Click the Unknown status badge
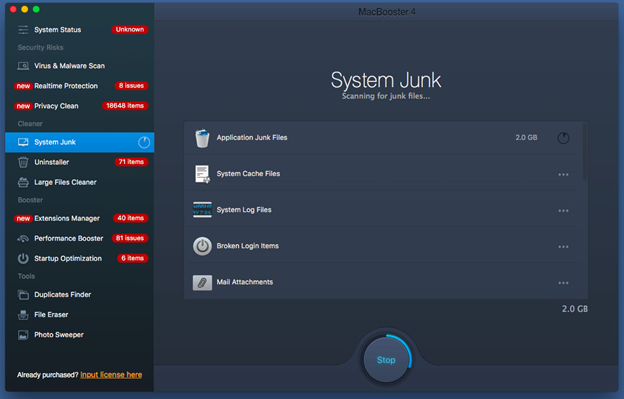 (x=130, y=29)
